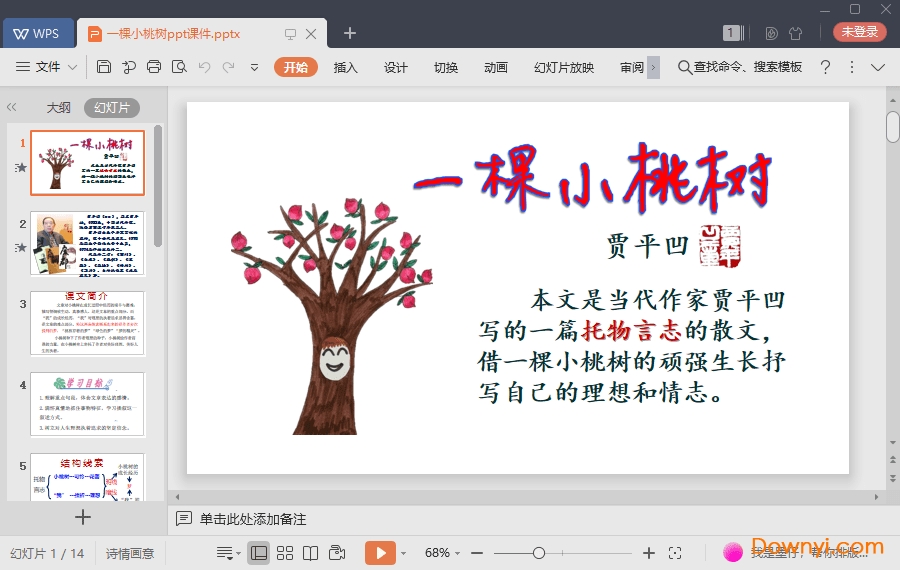Add a new tab with plus button
The height and width of the screenshot is (570, 900).
coord(350,33)
